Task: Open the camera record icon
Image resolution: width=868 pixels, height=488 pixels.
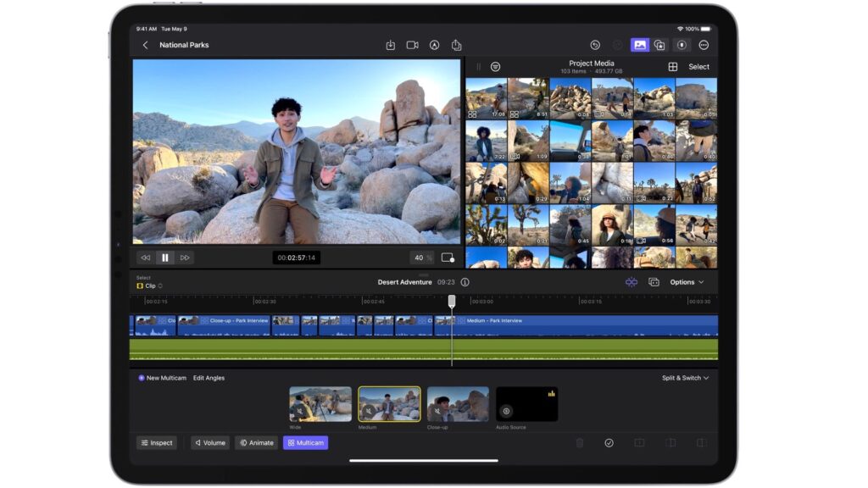Action: [413, 46]
